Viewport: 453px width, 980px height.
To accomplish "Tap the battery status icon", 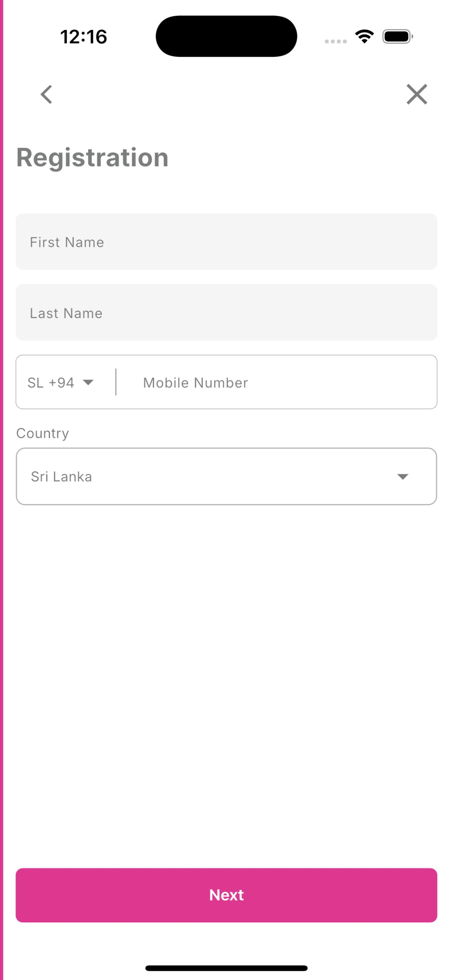I will 398,36.
